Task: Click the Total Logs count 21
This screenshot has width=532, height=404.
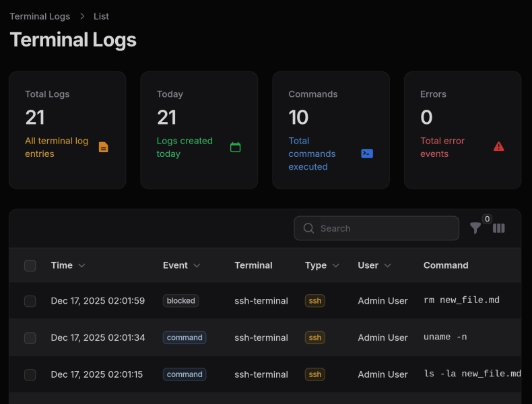Action: [34, 117]
